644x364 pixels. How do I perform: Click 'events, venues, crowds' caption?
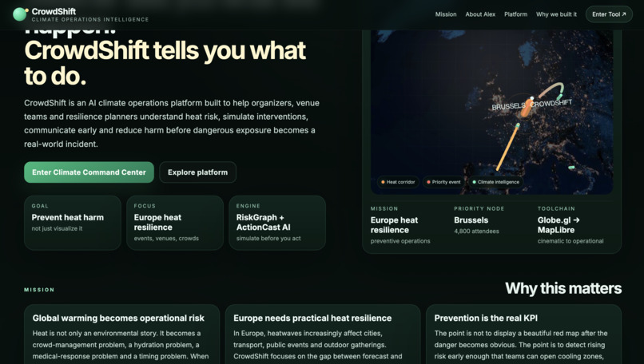[x=166, y=239]
